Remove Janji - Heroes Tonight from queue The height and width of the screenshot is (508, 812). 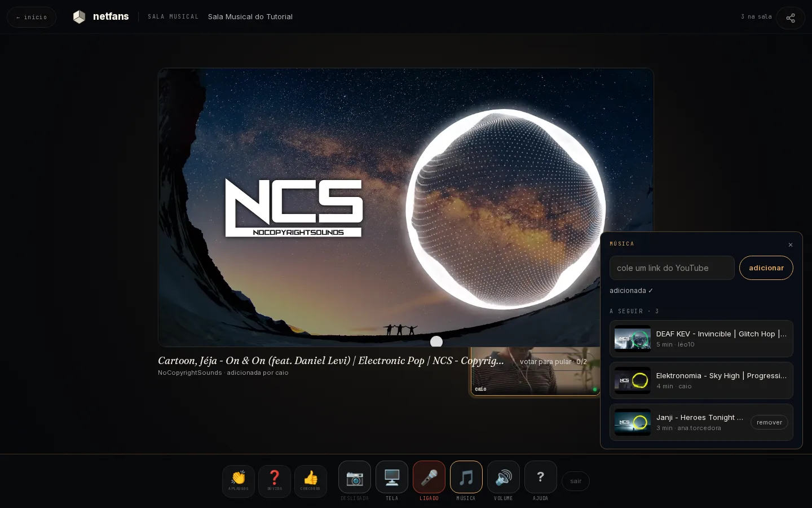point(769,422)
